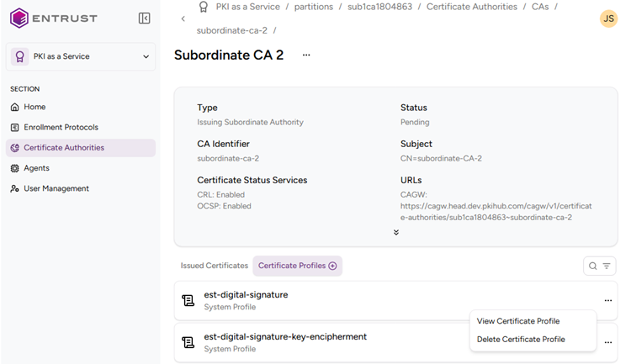The image size is (631, 364).
Task: Open the est-digital-signature-key-encipherment profile row
Action: pos(285,337)
